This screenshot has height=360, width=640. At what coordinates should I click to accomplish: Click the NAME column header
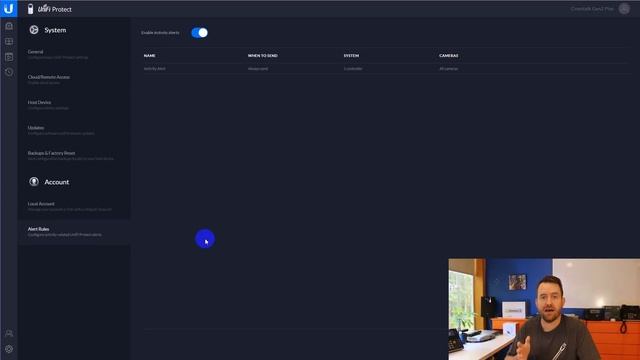(149, 56)
